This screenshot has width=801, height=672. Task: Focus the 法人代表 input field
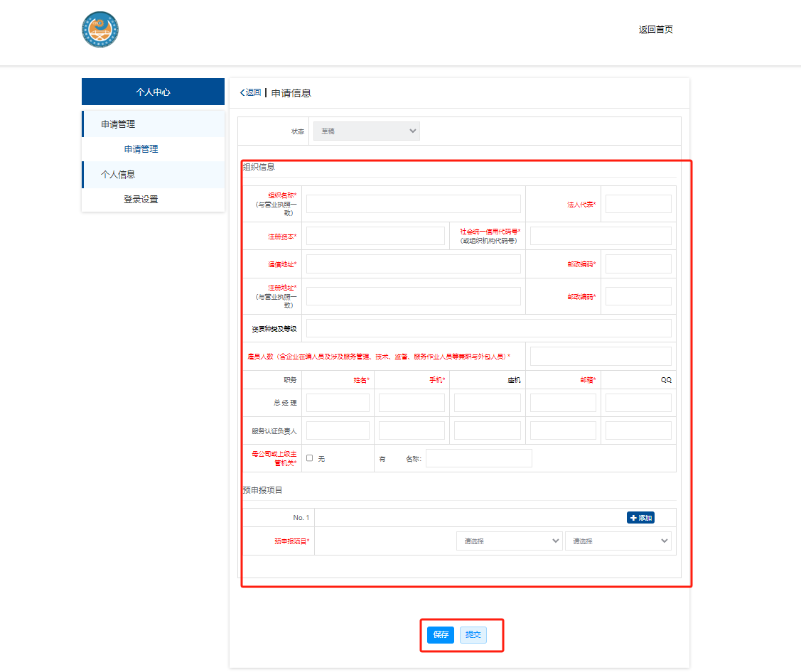click(x=638, y=204)
